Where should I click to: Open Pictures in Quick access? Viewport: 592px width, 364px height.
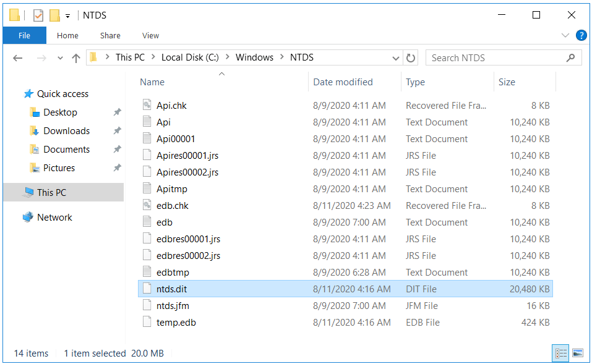coord(59,168)
